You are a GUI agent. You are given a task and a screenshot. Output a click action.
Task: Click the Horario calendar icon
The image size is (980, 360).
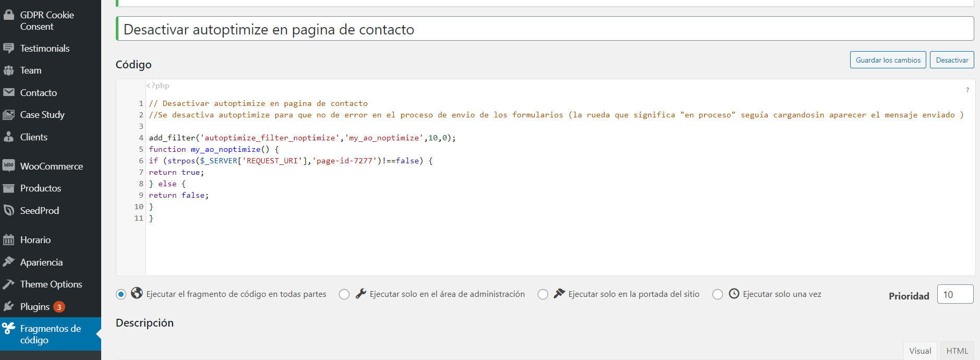(x=9, y=240)
